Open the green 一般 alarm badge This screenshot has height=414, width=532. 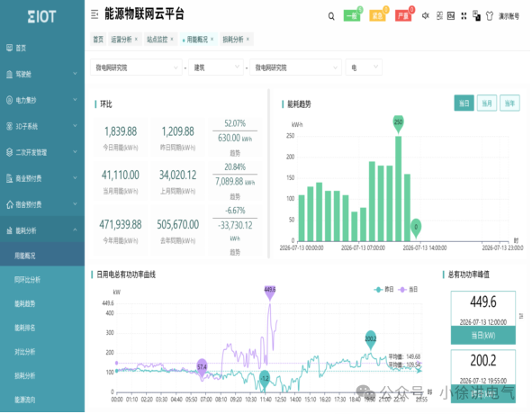(352, 15)
